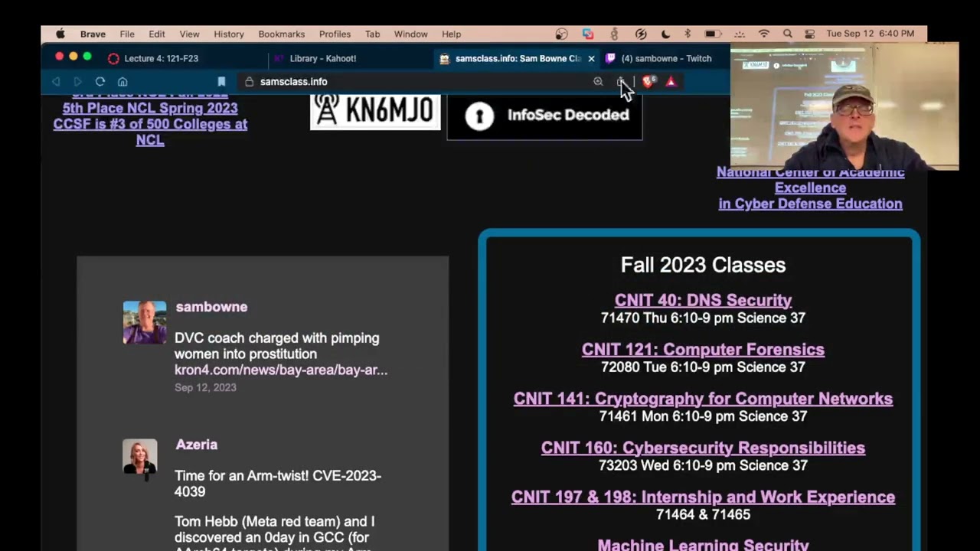
Task: Click 5th Place NCL Spring 2023 link
Action: pos(150,108)
